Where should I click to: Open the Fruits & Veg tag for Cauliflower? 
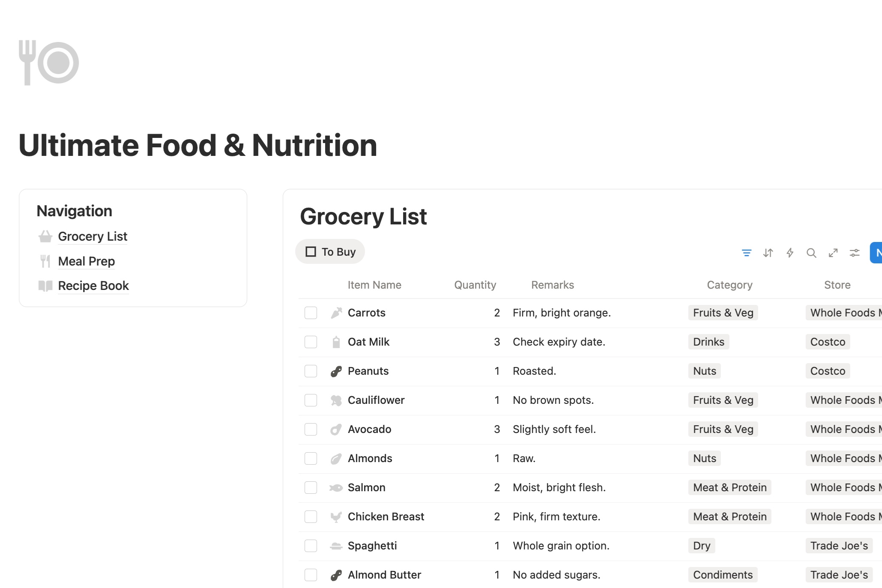(x=723, y=400)
